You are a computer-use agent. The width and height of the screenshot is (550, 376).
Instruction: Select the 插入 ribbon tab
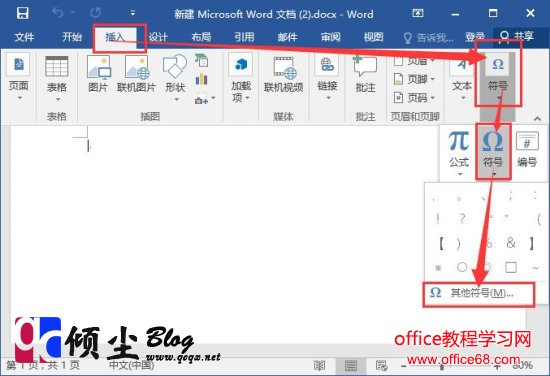pyautogui.click(x=115, y=37)
